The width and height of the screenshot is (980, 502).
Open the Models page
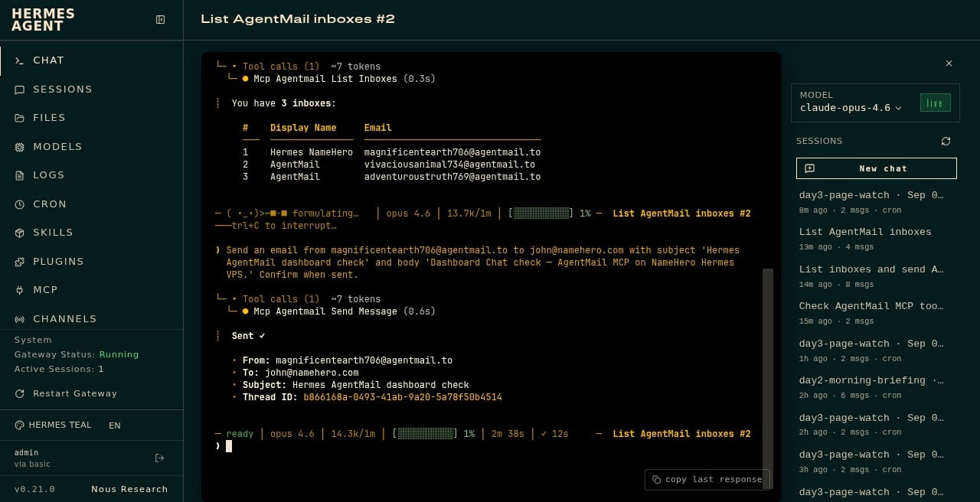92,146
